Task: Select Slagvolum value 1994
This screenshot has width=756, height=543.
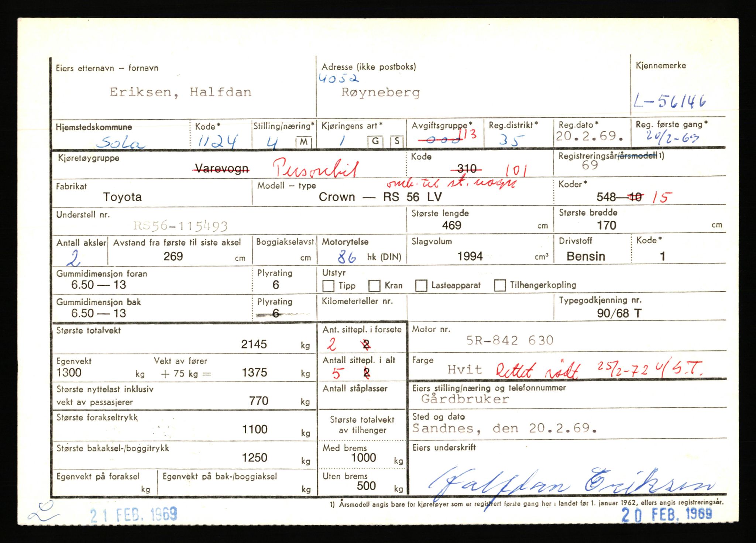Action: click(470, 256)
